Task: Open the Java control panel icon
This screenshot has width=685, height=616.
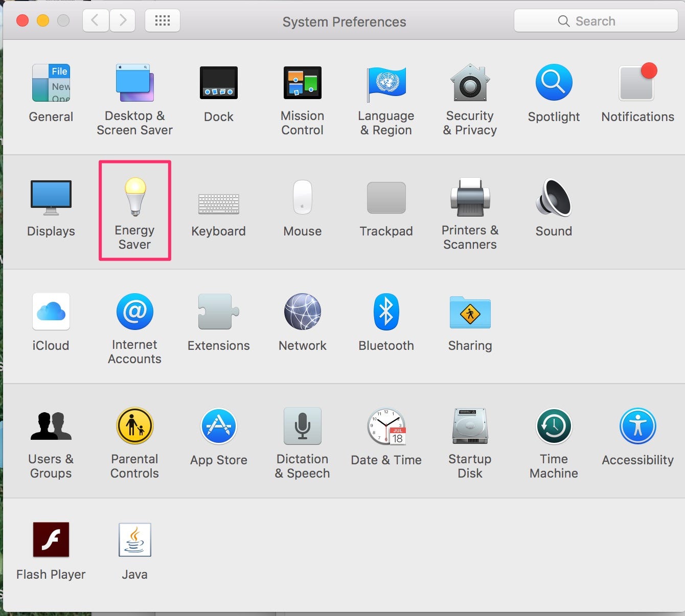Action: (134, 540)
